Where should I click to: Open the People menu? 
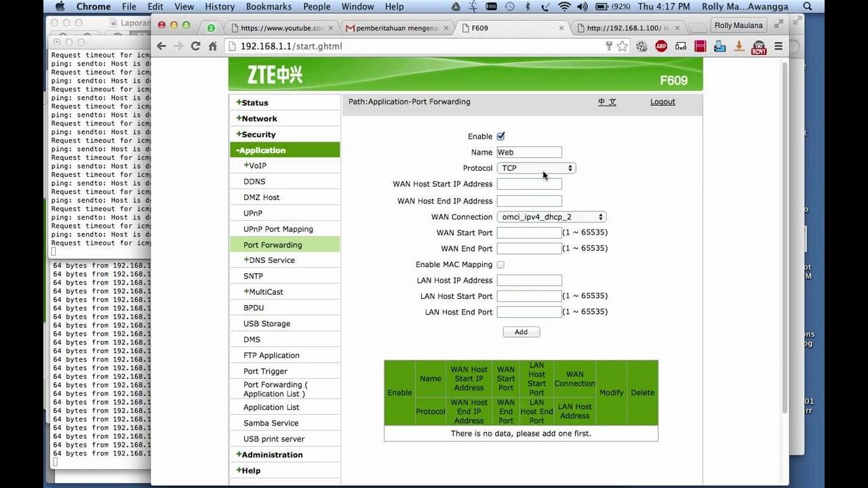click(317, 6)
